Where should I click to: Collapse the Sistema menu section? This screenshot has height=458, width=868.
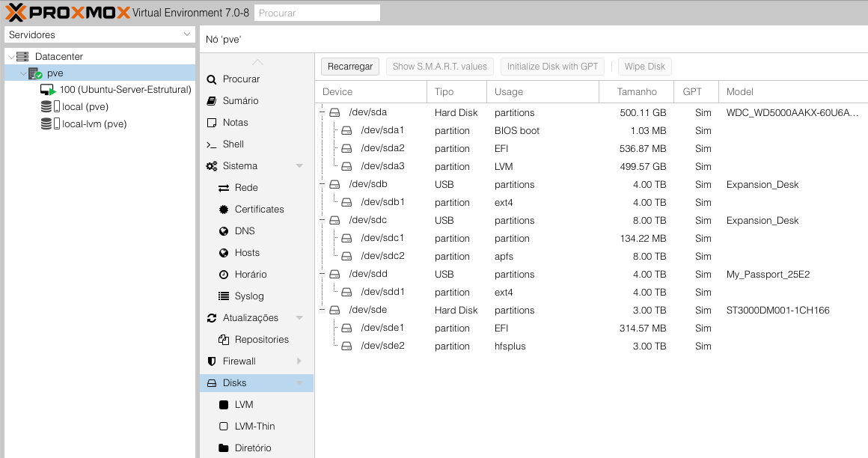[x=299, y=166]
